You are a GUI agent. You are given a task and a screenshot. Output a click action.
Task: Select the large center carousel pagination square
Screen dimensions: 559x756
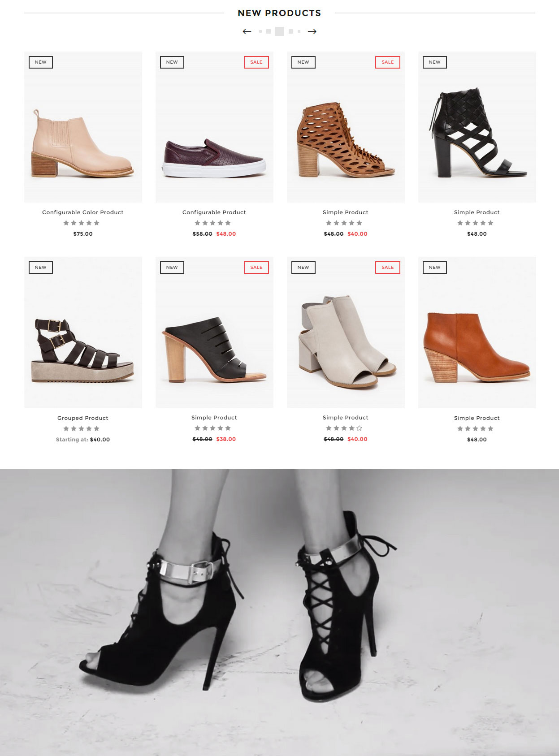[280, 31]
